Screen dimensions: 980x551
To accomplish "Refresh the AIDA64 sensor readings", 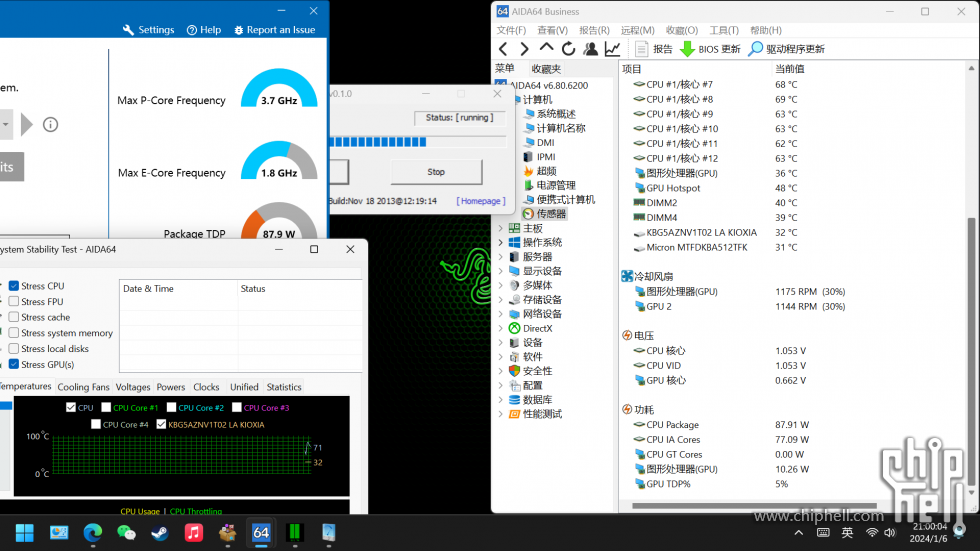I will coord(568,49).
